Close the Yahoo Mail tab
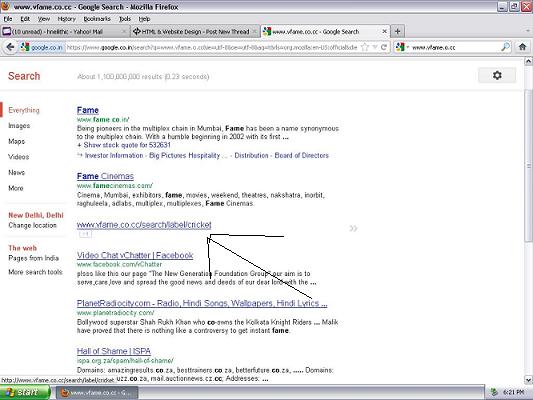 click(124, 31)
